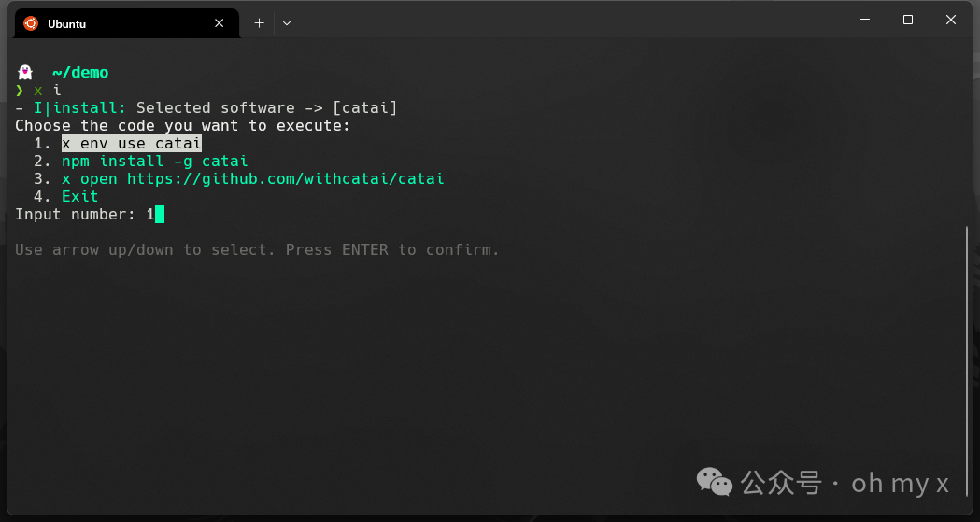The height and width of the screenshot is (522, 980).
Task: Click the WeChat logo in watermark
Action: point(715,482)
